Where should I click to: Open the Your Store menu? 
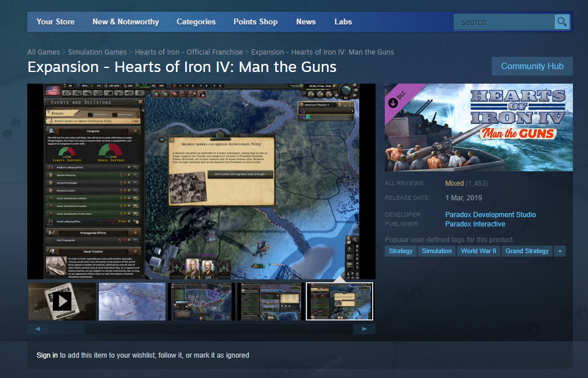pos(56,21)
